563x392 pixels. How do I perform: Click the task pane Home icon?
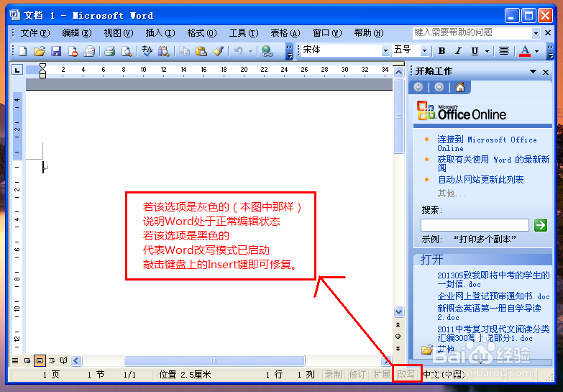tap(460, 87)
